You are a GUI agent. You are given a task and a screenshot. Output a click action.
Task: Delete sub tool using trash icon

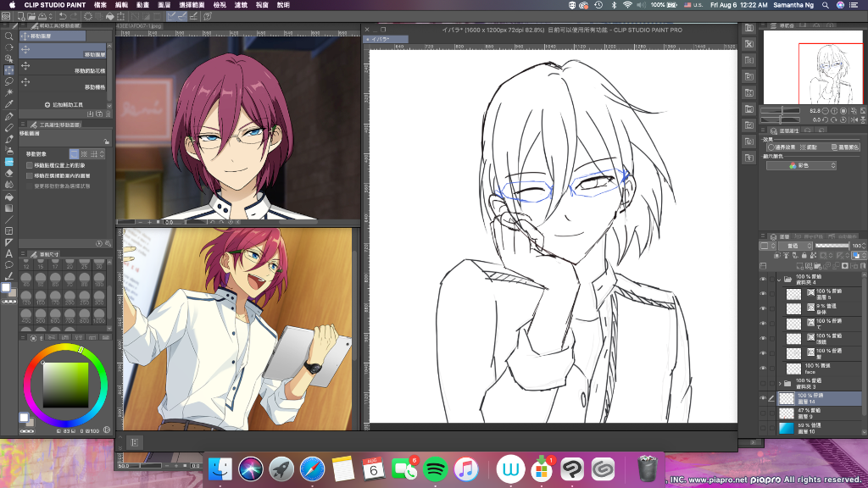[x=108, y=114]
